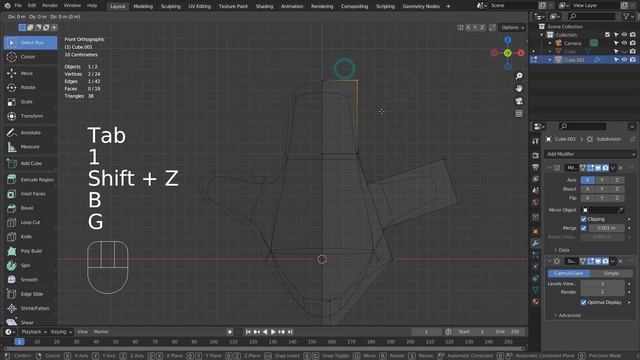The width and height of the screenshot is (640, 360).
Task: Open the UV Editing workspace tab
Action: click(x=200, y=6)
